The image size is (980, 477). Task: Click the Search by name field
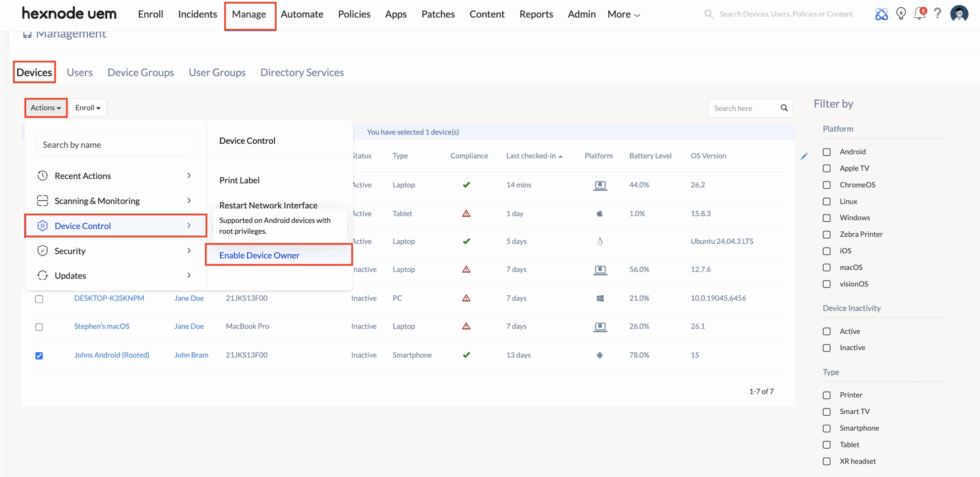pos(115,145)
